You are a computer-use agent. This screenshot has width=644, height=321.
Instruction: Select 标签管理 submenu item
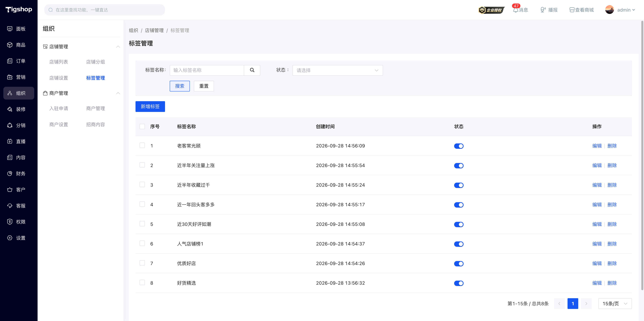95,78
